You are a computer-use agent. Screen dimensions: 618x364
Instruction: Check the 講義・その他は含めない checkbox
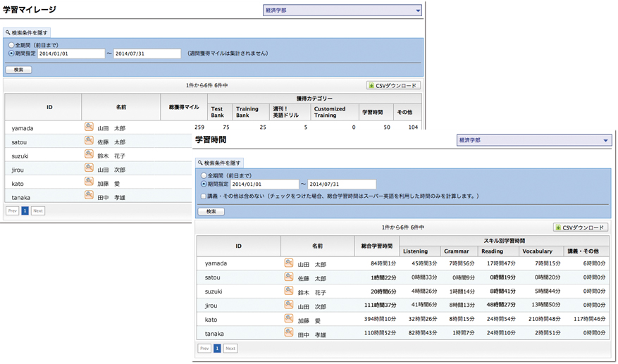coord(204,196)
